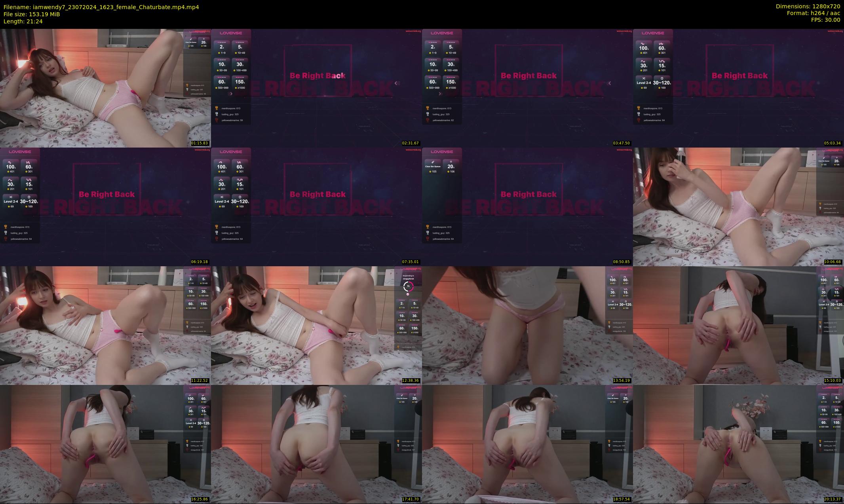Click the left chevron arrow in the 03:47.50 frame
Viewport: 844px width, 504px height.
610,83
